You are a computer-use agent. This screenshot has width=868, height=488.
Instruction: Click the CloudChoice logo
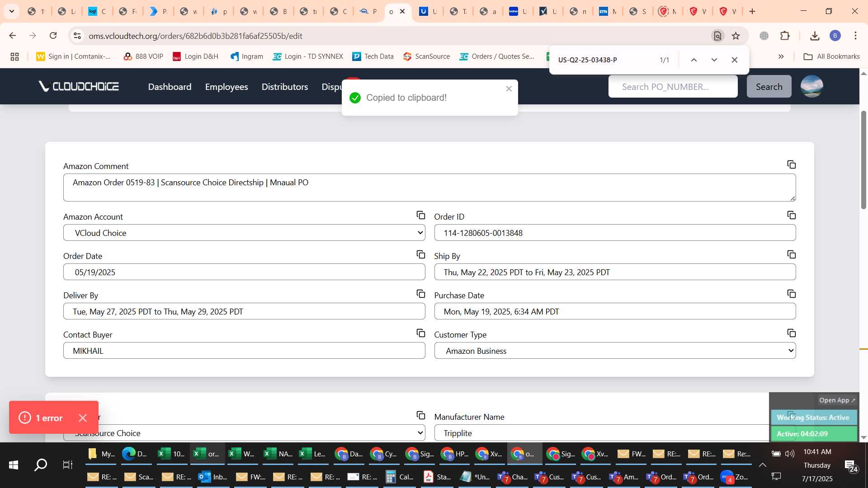point(79,86)
